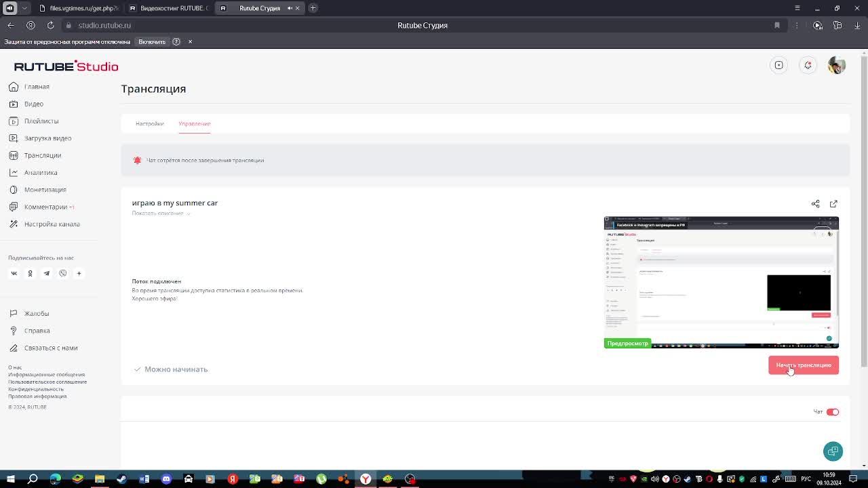This screenshot has width=868, height=488.
Task: Open Discord from the taskbar
Action: click(x=166, y=479)
